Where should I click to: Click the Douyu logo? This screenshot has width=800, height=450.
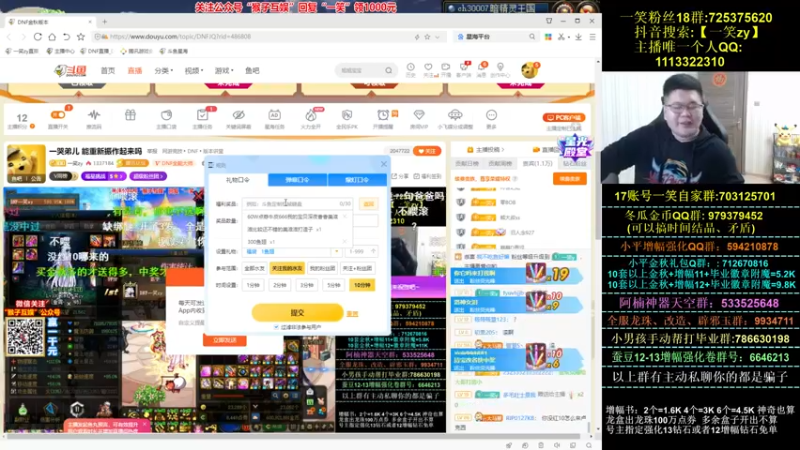coord(70,70)
